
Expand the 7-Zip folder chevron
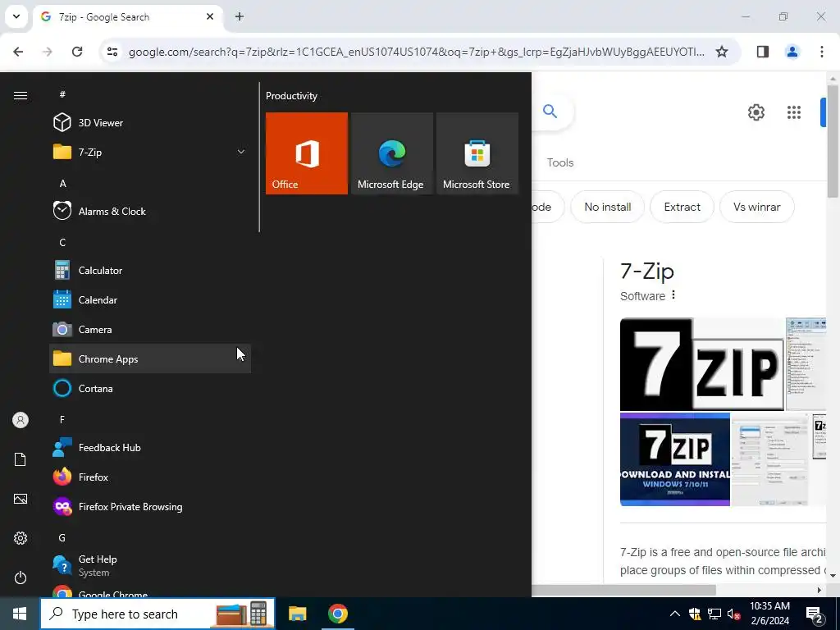click(241, 152)
